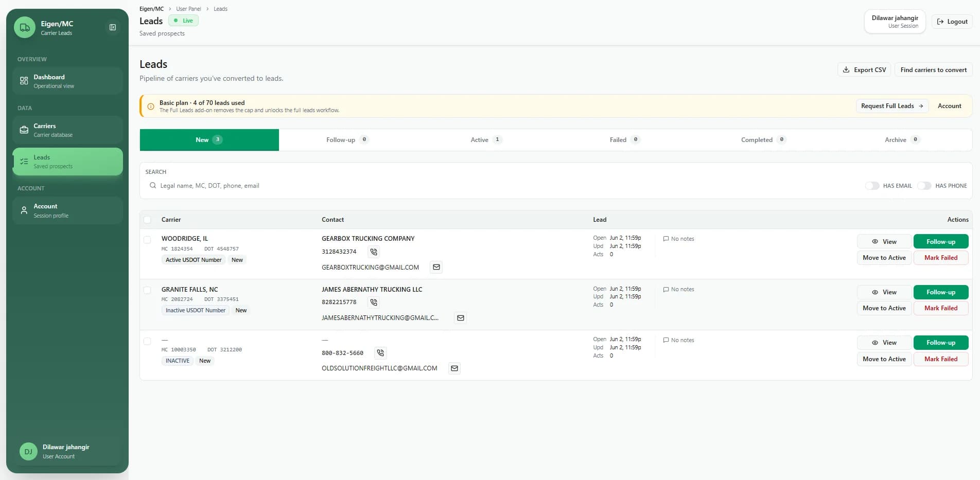The image size is (980, 480).
Task: Go to Carriers database in sidebar
Action: (x=67, y=130)
